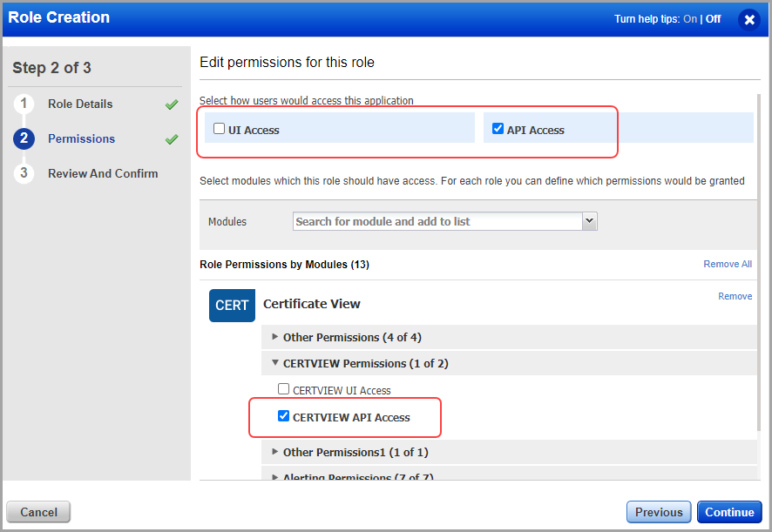
Task: Go to Review And Confirm step
Action: coord(103,173)
